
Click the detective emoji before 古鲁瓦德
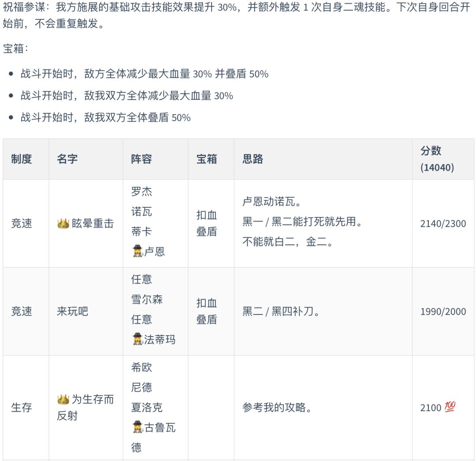point(138,427)
